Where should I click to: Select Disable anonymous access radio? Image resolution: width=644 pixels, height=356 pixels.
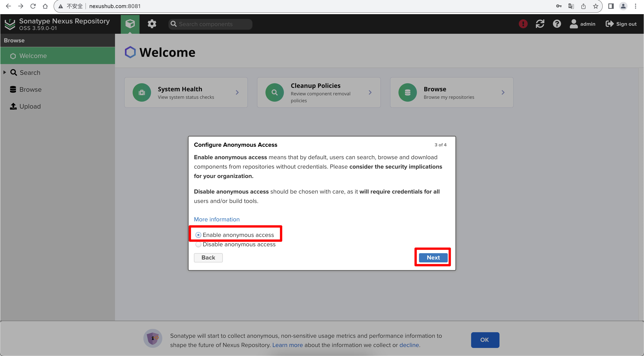coord(198,244)
